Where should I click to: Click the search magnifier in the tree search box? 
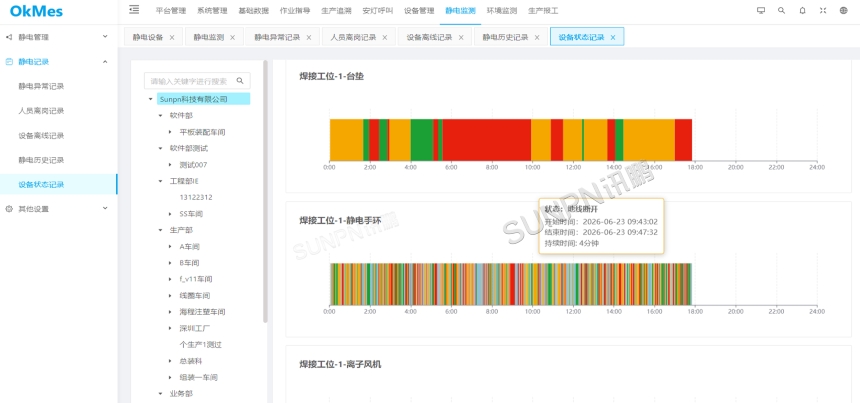[x=240, y=81]
